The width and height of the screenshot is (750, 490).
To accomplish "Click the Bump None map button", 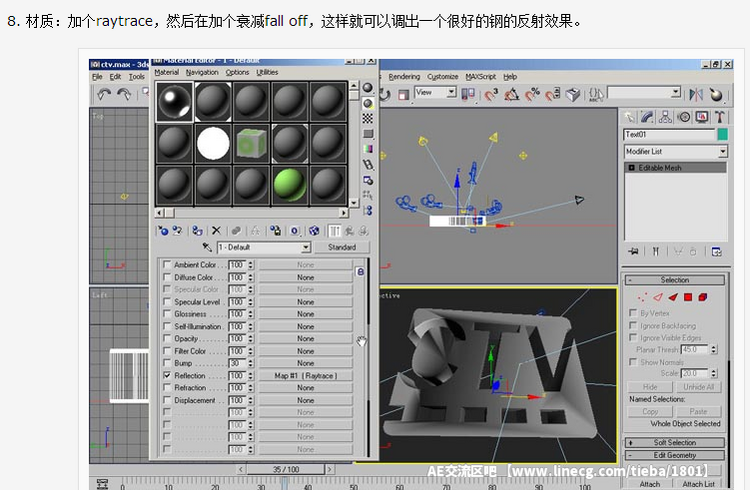I will [x=305, y=363].
